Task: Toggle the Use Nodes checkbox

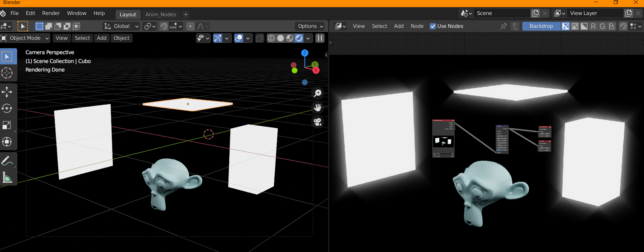Action: (433, 26)
